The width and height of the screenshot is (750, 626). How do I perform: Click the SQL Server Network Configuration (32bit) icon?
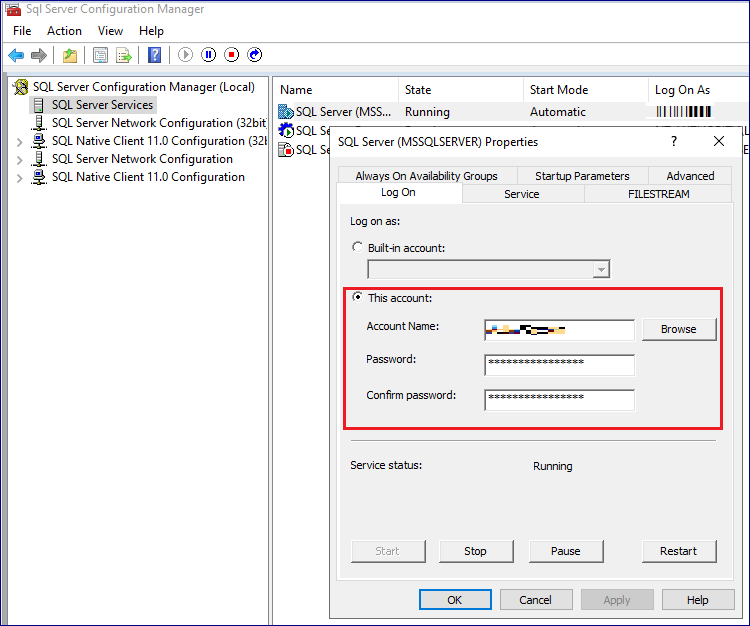click(x=39, y=123)
